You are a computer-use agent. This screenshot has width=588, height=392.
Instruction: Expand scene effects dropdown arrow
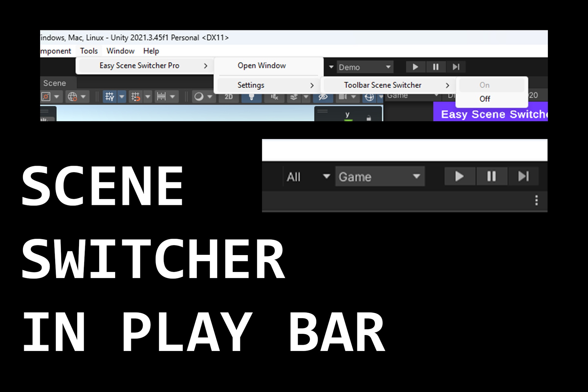click(306, 97)
